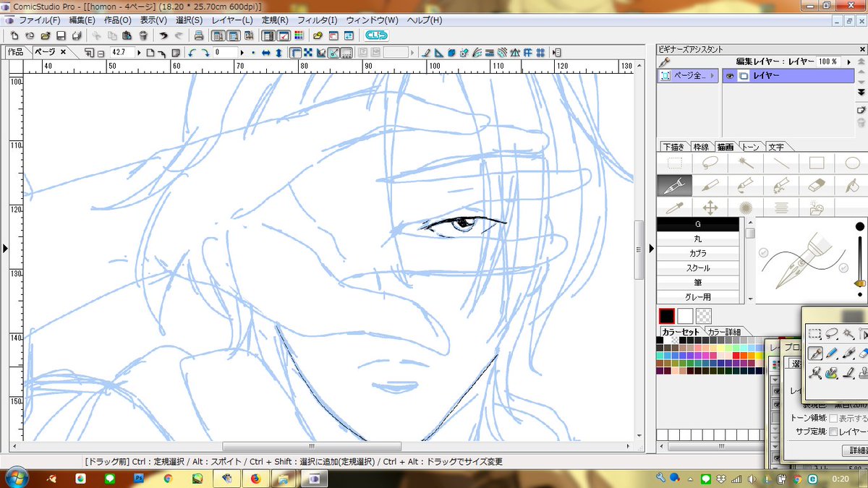Viewport: 868px width, 488px height.
Task: Select the rectangle shape tool
Action: (816, 163)
